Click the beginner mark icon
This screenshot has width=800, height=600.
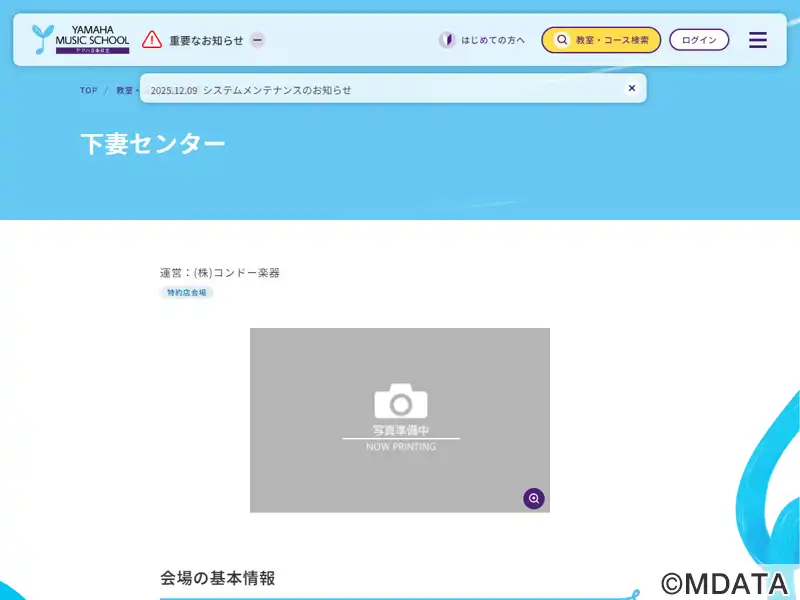point(447,40)
